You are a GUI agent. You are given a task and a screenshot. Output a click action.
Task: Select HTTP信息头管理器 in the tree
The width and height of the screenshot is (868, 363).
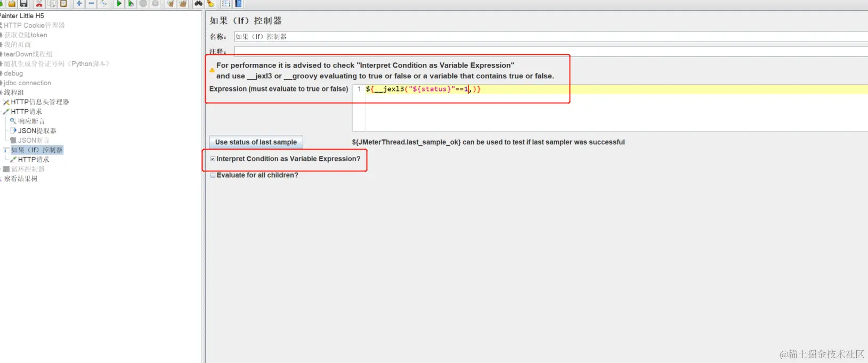tap(40, 102)
